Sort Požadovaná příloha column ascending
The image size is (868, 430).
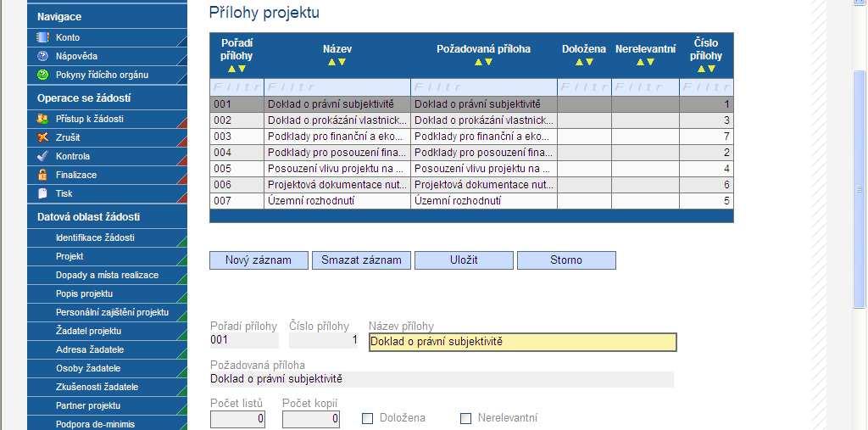click(x=478, y=62)
